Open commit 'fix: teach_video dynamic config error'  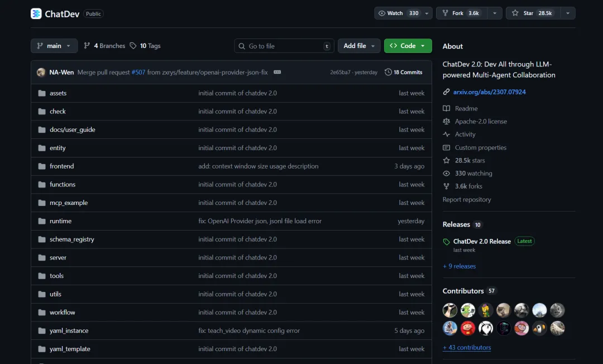coord(249,331)
